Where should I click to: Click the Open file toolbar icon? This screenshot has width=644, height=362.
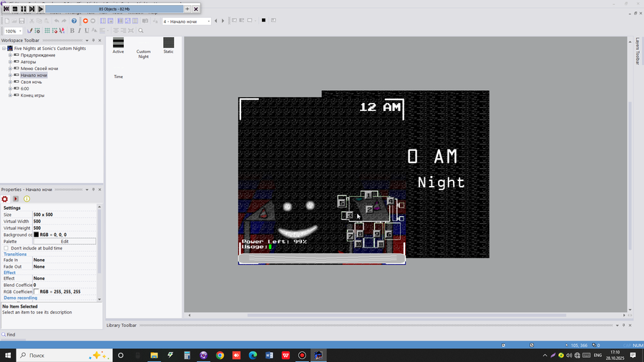14,21
